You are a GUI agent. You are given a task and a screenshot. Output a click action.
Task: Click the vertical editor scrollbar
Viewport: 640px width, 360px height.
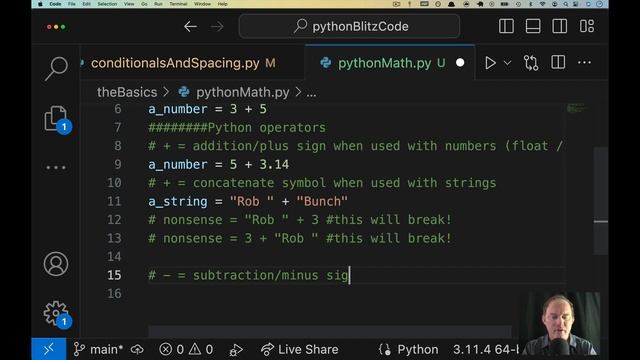point(601,201)
